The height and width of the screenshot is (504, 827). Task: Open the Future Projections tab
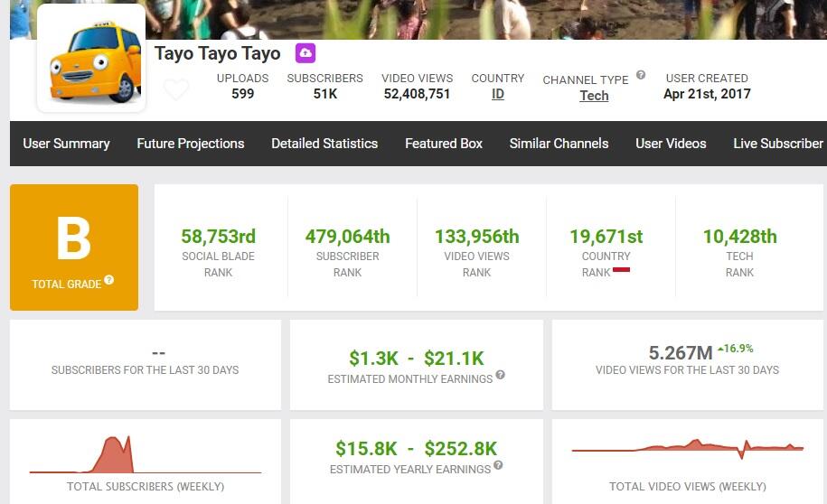pyautogui.click(x=191, y=144)
